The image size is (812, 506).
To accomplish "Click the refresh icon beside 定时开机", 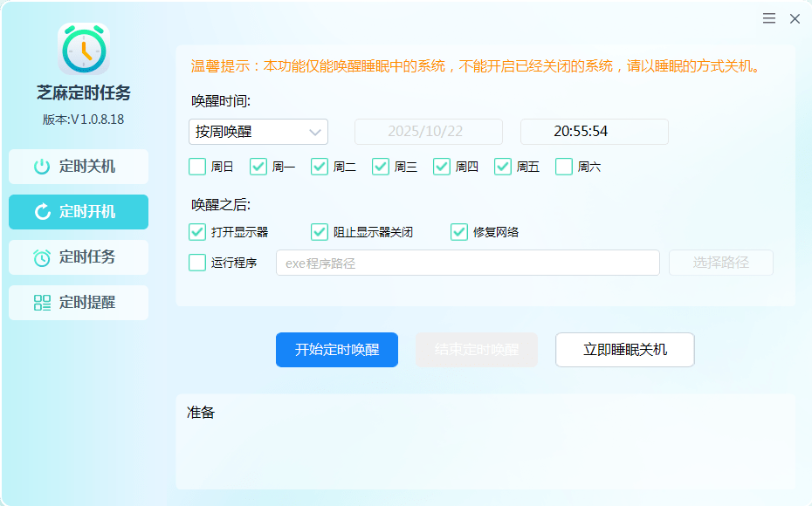I will click(41, 212).
